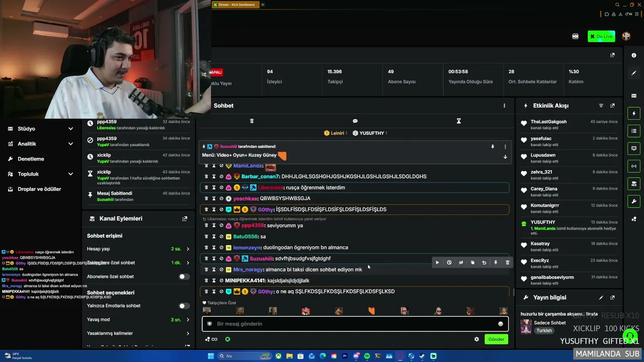The image size is (644, 362).
Task: Pin message using hover toolbar pin icon
Action: [x=496, y=262]
